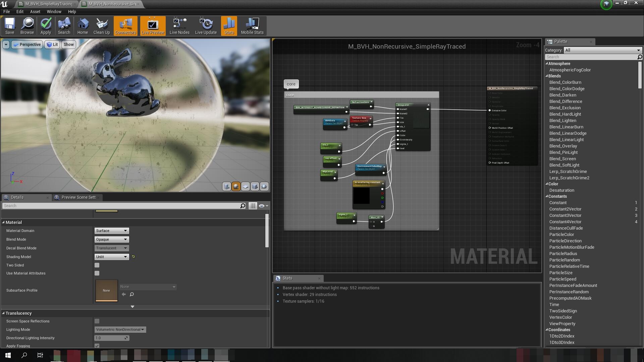Click the Save toolbar icon
The image size is (644, 362).
tap(10, 26)
